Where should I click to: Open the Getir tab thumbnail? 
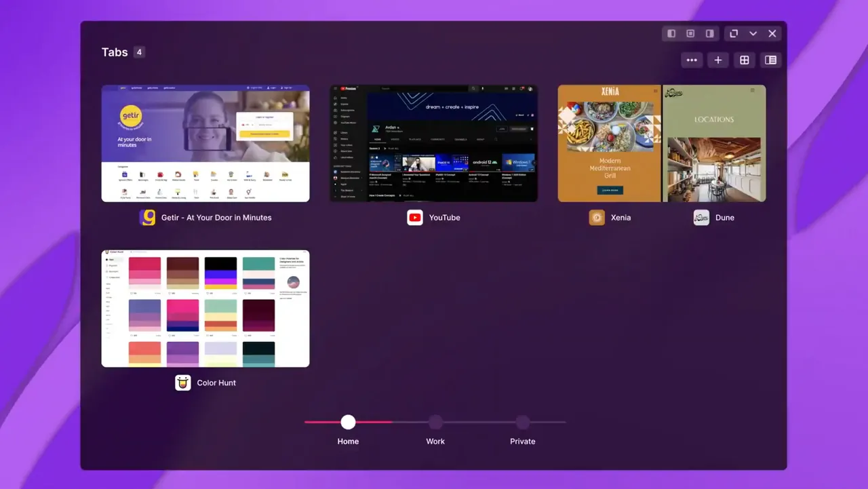pos(205,143)
